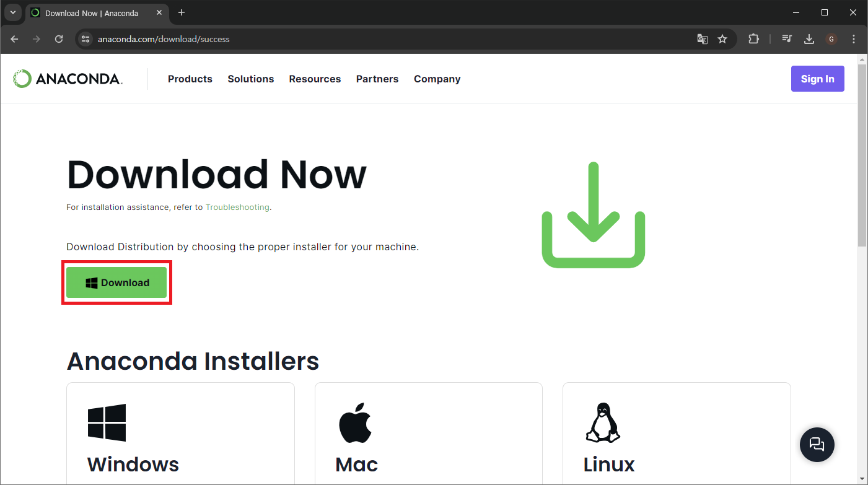The height and width of the screenshot is (485, 868).
Task: Click the Windows installer card title
Action: [x=133, y=465]
